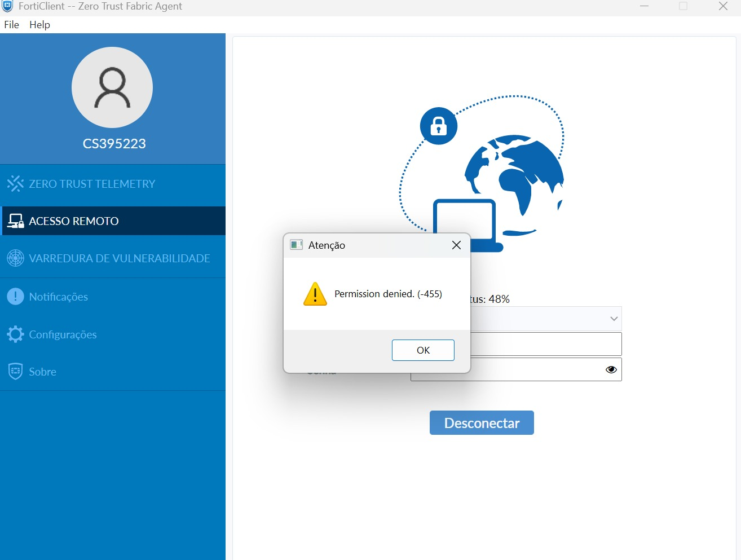741x560 pixels.
Task: Go to ACESSO REMOTO section
Action: click(x=113, y=221)
